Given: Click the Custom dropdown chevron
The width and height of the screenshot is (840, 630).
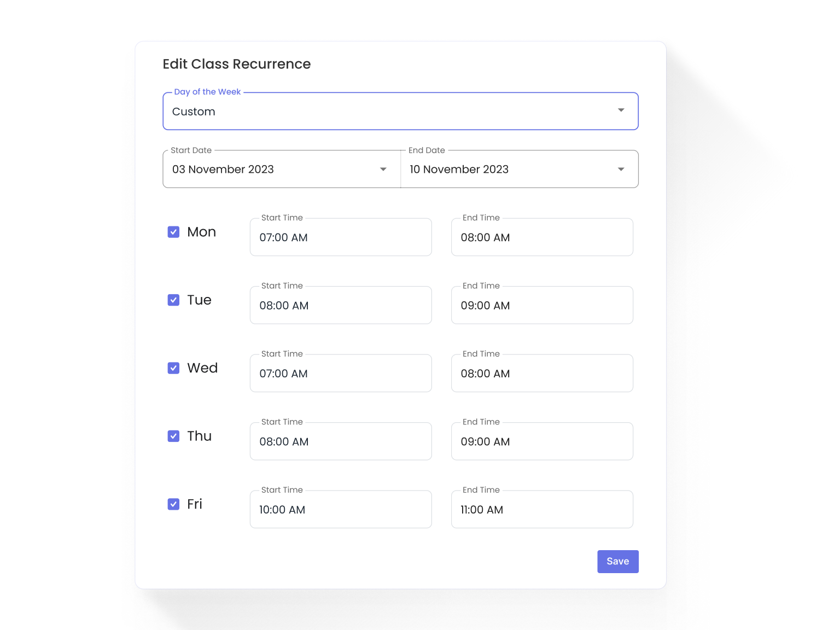Looking at the screenshot, I should tap(621, 110).
